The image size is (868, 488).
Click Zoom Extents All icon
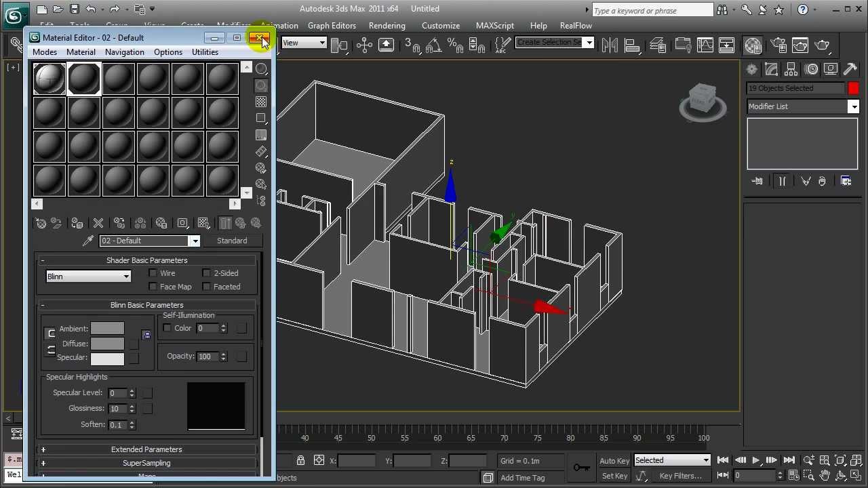(856, 461)
